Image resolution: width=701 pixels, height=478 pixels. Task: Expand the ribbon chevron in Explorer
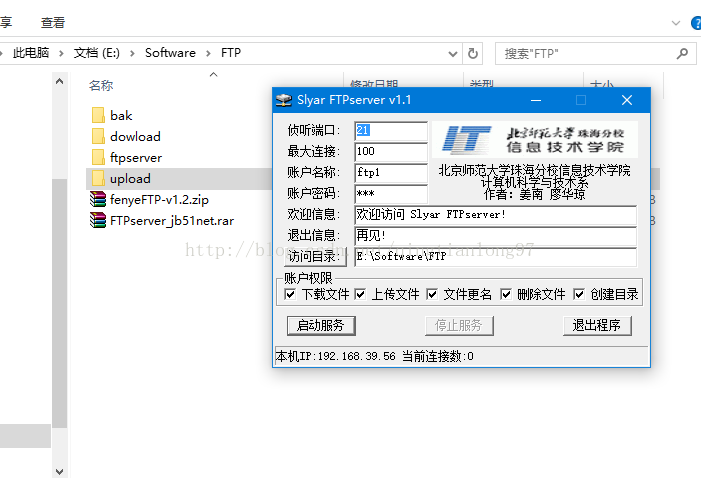(676, 23)
